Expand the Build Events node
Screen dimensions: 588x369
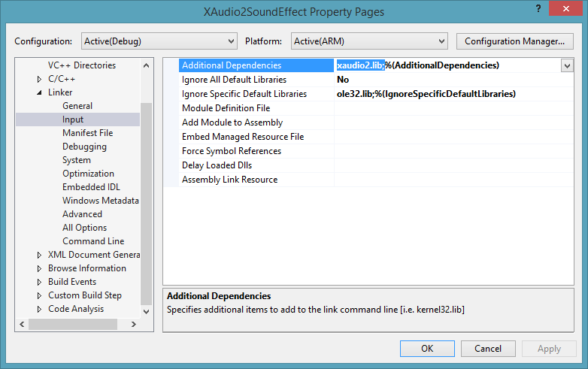click(x=39, y=282)
